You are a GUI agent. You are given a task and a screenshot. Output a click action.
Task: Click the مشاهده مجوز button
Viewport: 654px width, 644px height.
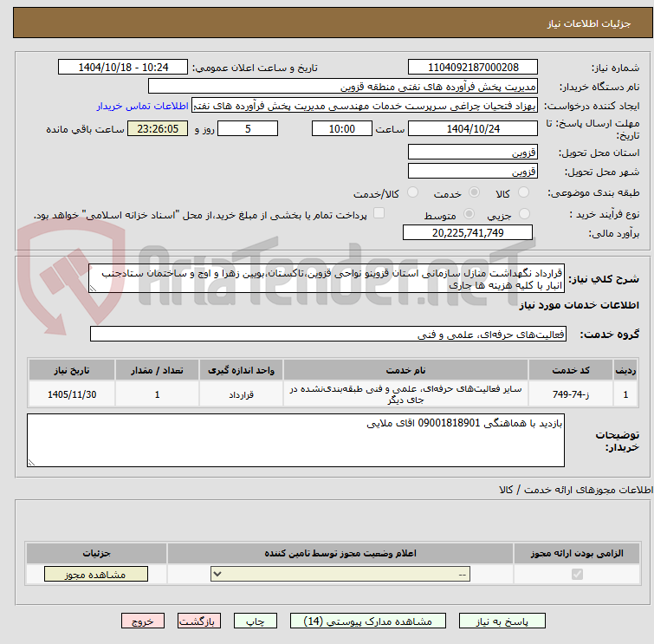coord(96,575)
